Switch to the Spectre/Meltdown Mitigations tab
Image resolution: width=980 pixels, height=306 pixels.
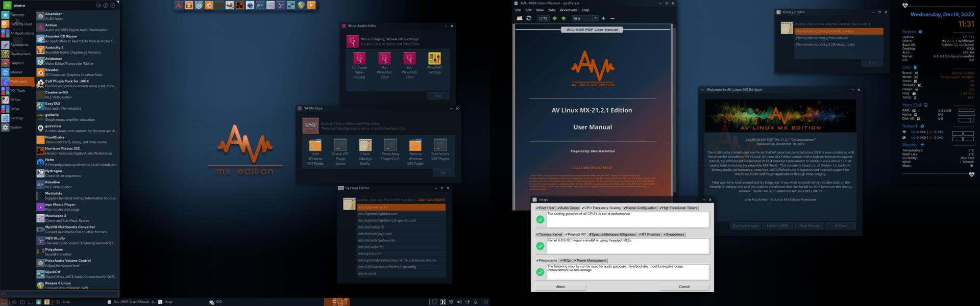pos(612,235)
